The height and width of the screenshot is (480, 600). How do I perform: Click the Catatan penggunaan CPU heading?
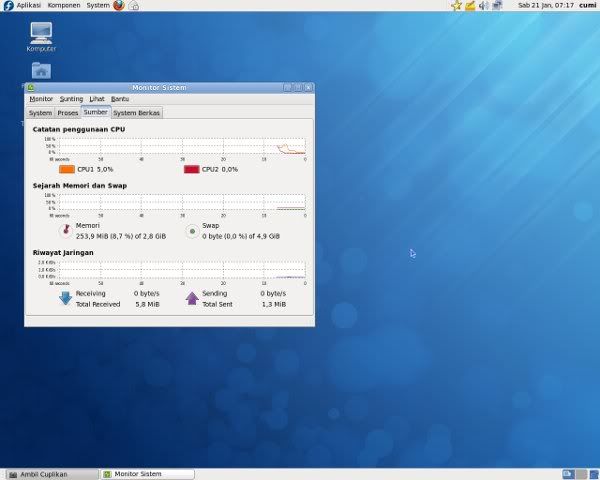79,129
